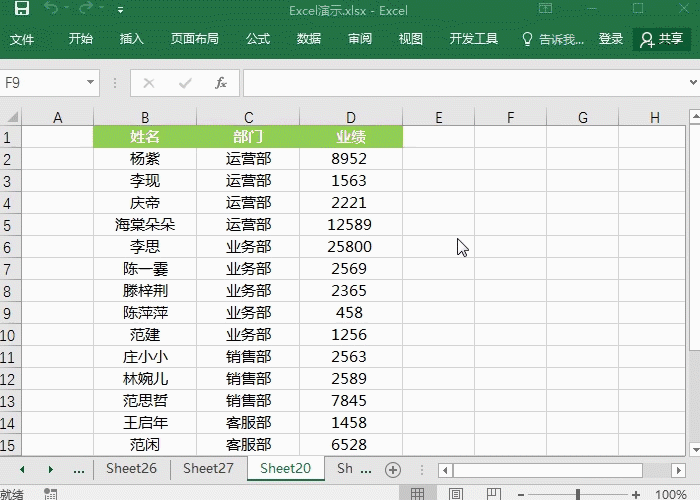Open Customize Quick Access Toolbar dropdown
This screenshot has width=700, height=500.
click(x=121, y=11)
